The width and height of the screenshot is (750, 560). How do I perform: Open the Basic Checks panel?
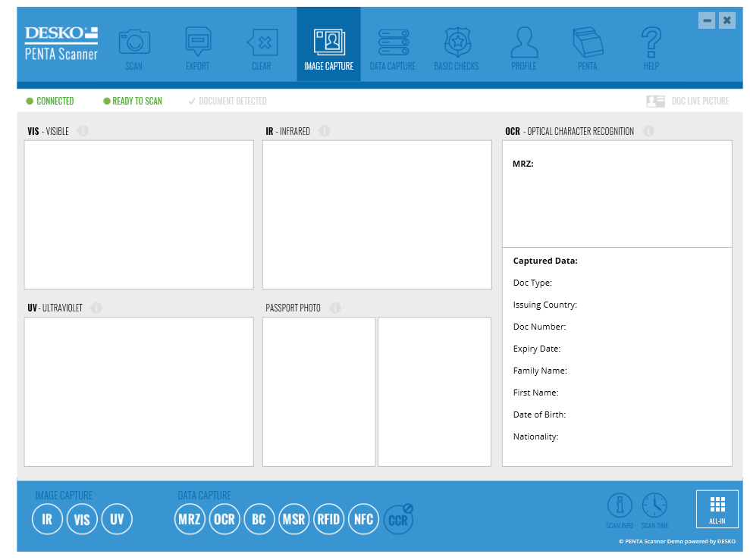(x=457, y=44)
